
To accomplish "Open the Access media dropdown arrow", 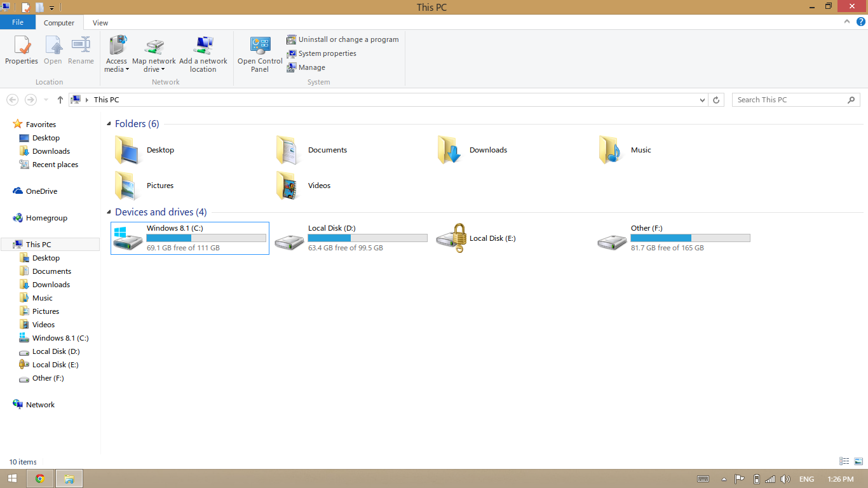I will pyautogui.click(x=127, y=70).
